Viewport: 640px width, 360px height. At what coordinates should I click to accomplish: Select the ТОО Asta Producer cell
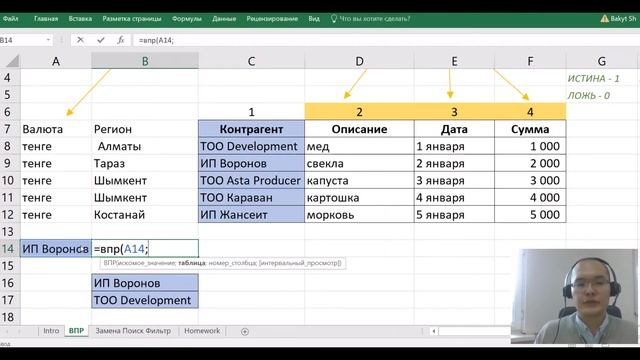pyautogui.click(x=251, y=180)
